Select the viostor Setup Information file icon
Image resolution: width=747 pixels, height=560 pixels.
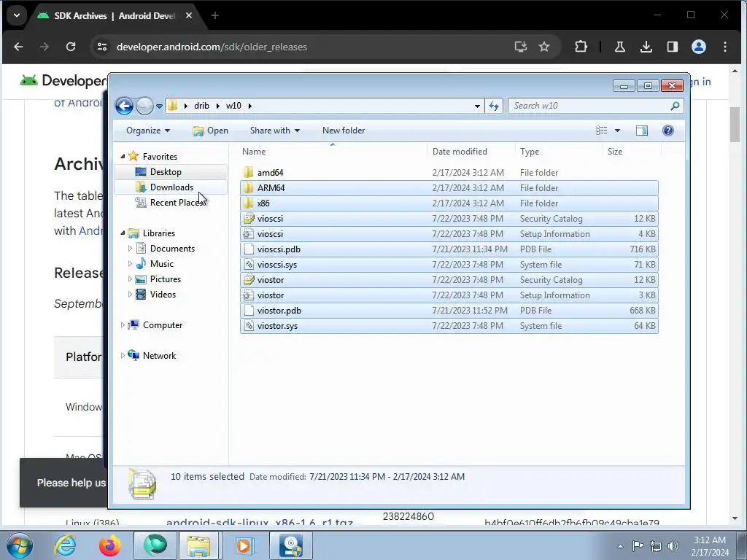(x=248, y=295)
